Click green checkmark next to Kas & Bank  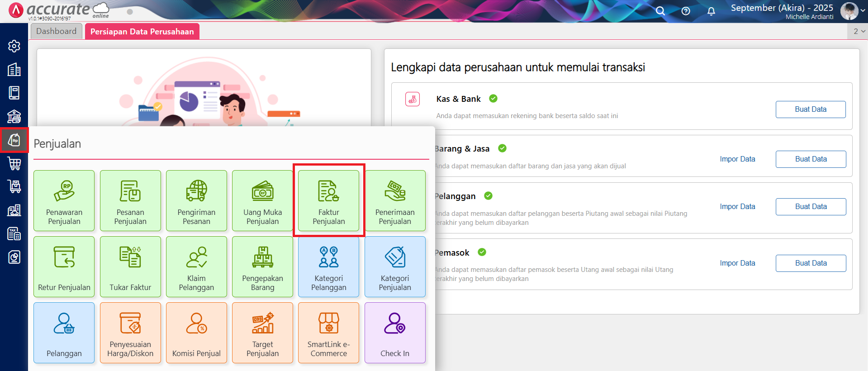493,99
